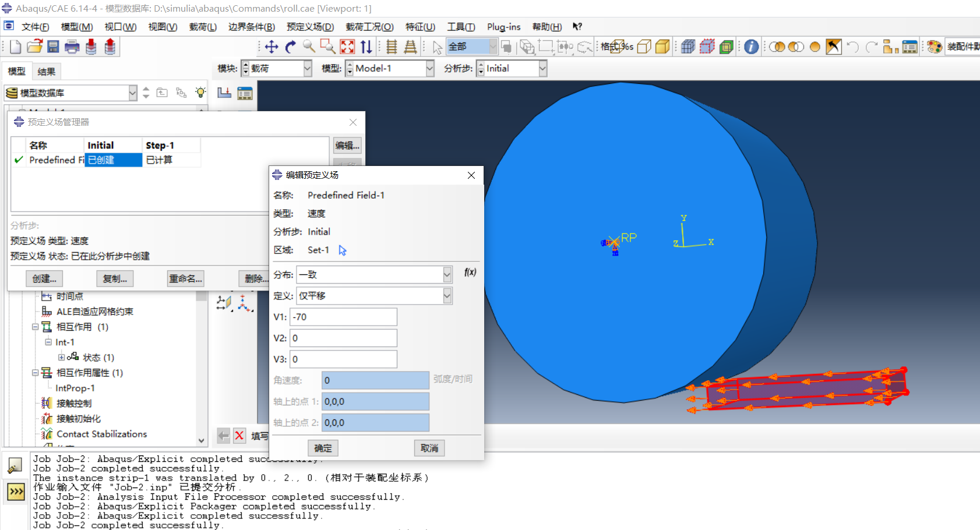The height and width of the screenshot is (530, 980).
Task: Click the Print icon in toolbar
Action: [x=72, y=47]
